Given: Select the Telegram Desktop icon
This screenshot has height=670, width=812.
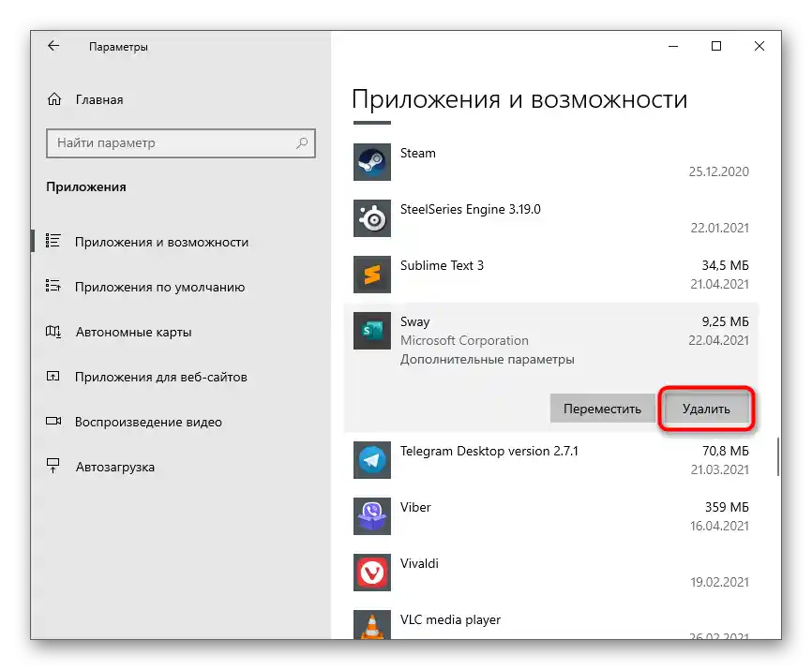Looking at the screenshot, I should [x=372, y=460].
